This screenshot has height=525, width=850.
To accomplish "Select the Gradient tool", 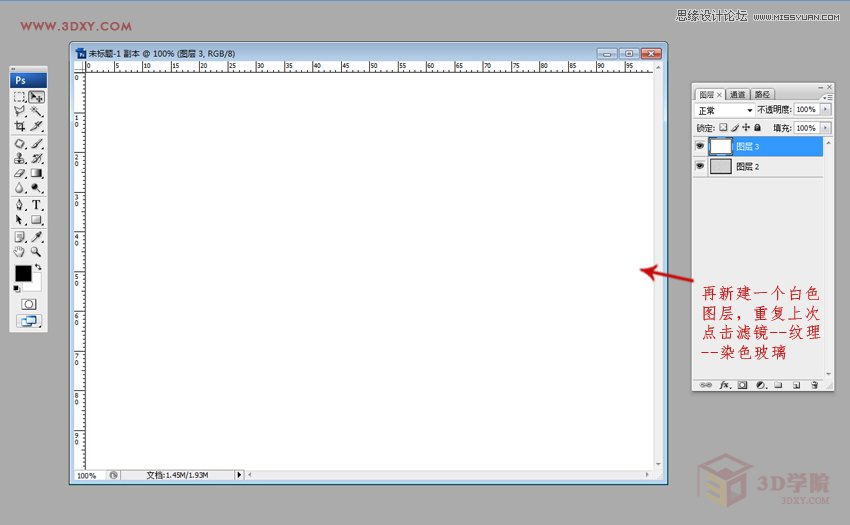I will pyautogui.click(x=36, y=173).
